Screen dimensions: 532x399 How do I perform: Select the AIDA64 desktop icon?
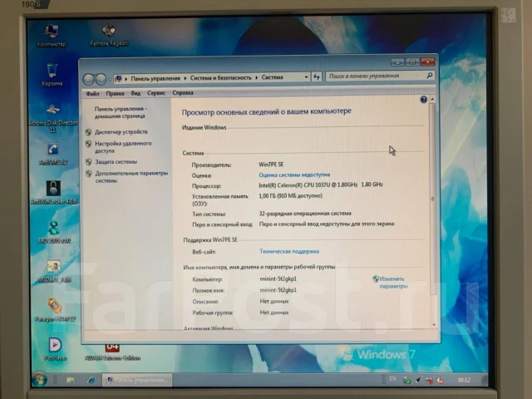click(112, 352)
